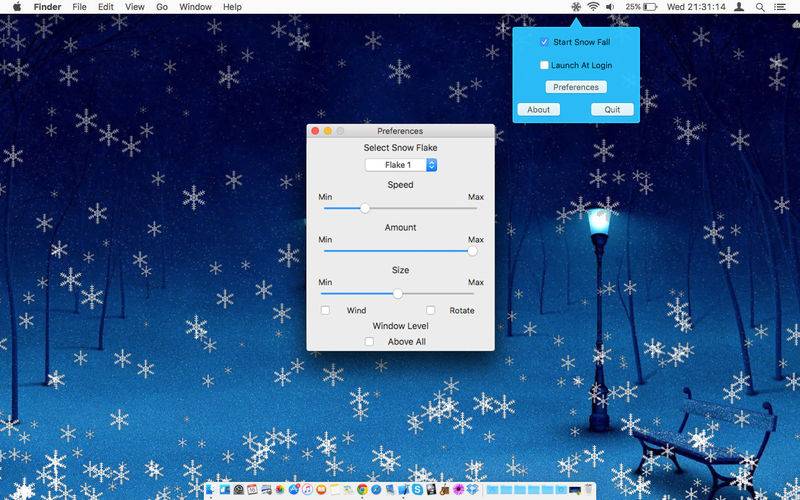Open the volume control in menu bar
This screenshot has height=500, width=800.
tap(610, 7)
